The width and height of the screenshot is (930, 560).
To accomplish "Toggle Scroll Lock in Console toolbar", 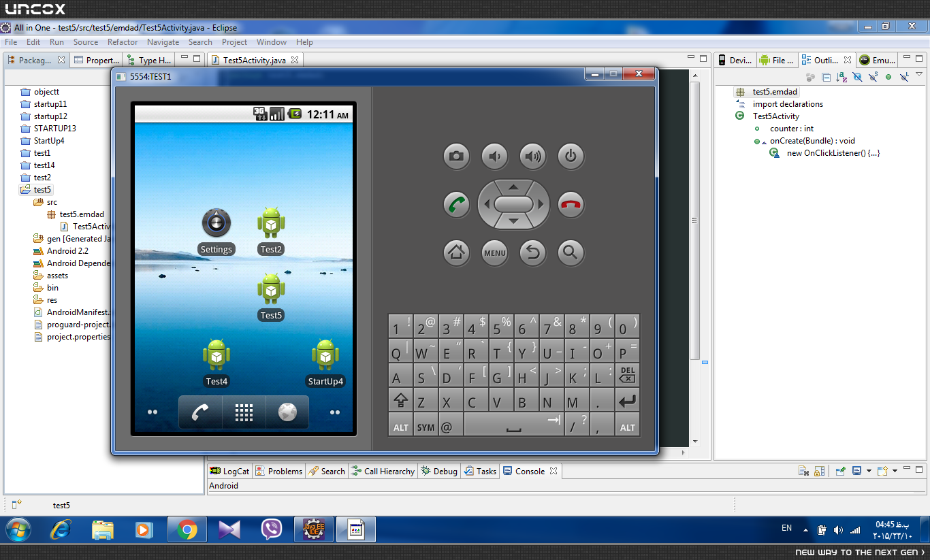I will [820, 471].
